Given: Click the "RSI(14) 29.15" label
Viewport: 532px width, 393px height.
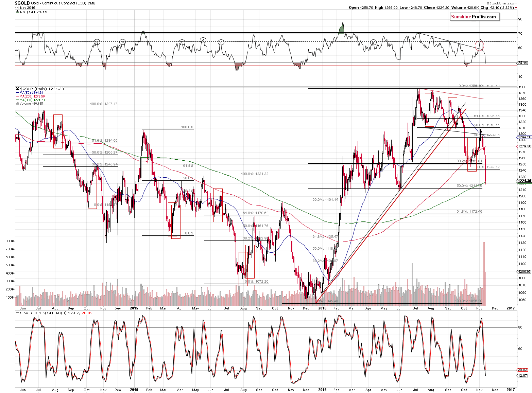Looking at the screenshot, I should pyautogui.click(x=34, y=12).
